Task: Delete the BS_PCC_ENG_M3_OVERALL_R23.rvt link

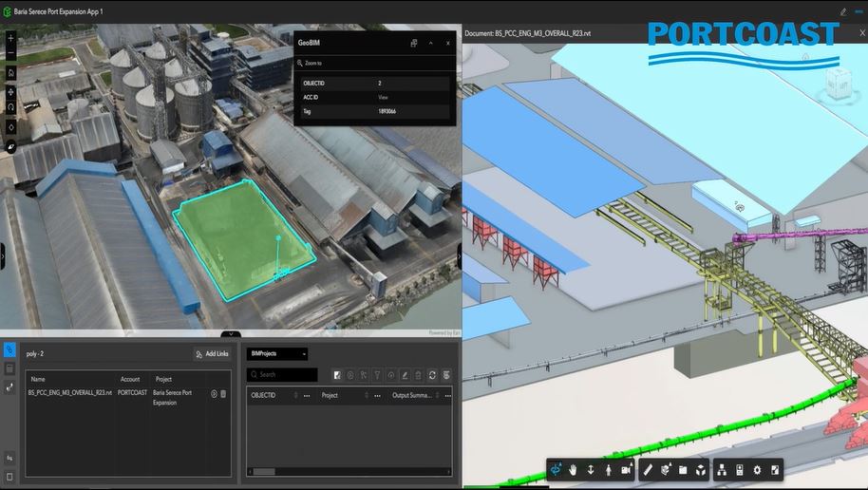Action: coord(223,394)
